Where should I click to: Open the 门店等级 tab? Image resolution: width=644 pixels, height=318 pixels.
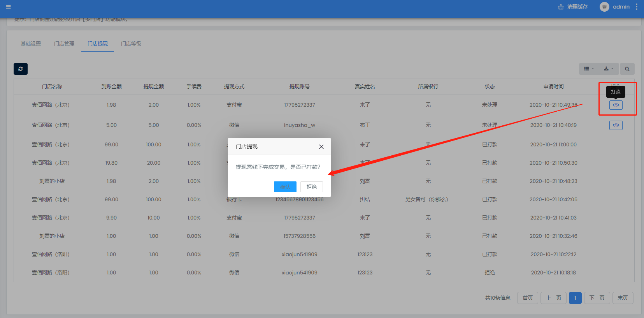(x=131, y=44)
